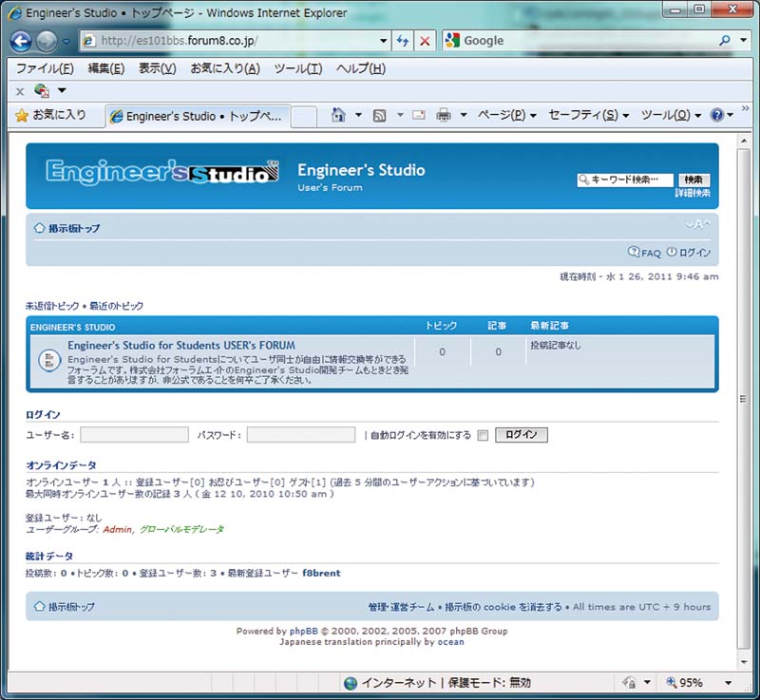Select the Engineer's Studio トップページ tab
The height and width of the screenshot is (700, 760).
click(198, 116)
